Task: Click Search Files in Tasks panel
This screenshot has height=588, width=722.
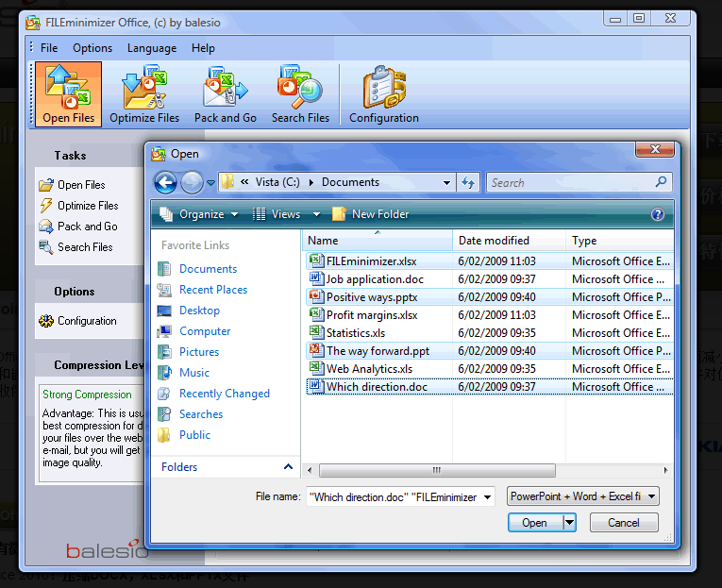Action: 76,247
